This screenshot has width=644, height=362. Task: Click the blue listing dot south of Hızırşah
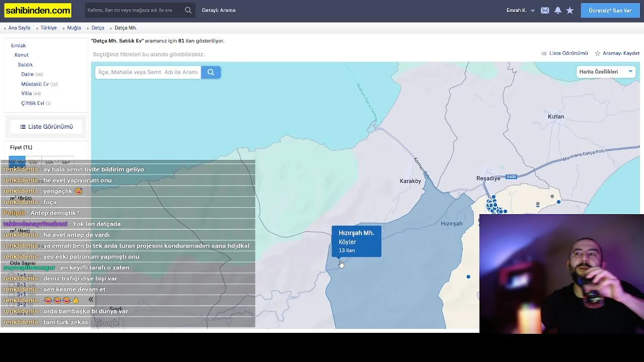click(x=468, y=277)
